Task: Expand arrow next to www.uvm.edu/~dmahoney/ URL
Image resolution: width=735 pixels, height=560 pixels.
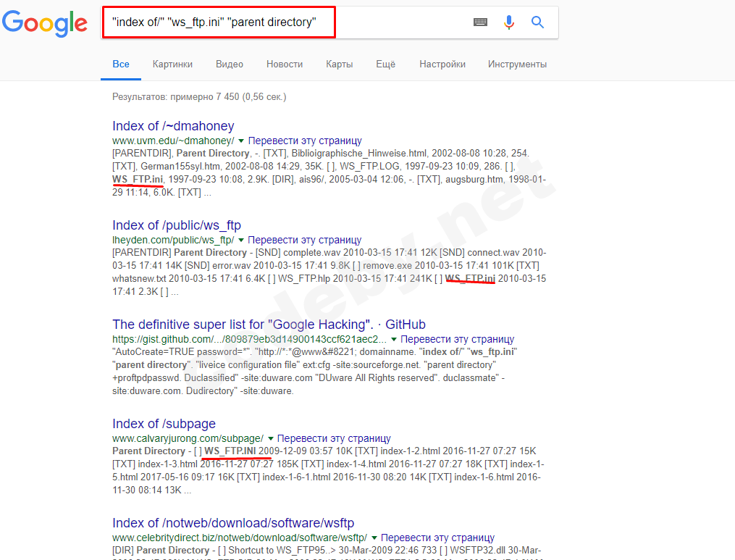Action: [x=241, y=141]
